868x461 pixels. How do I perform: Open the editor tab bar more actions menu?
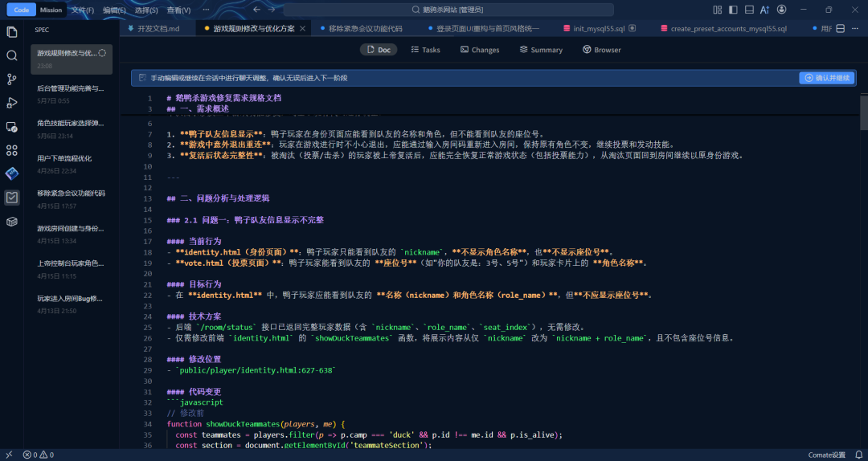855,29
